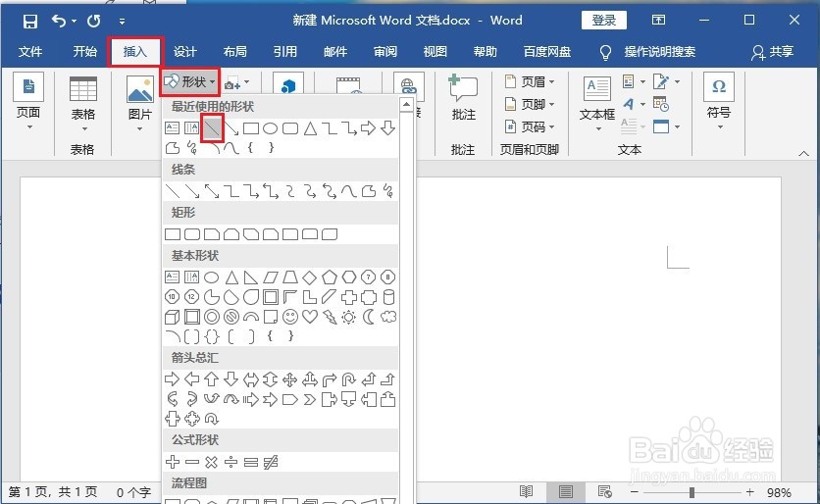Open Quick Access Toolbar customize dropdown
This screenshot has width=820, height=504.
122,22
